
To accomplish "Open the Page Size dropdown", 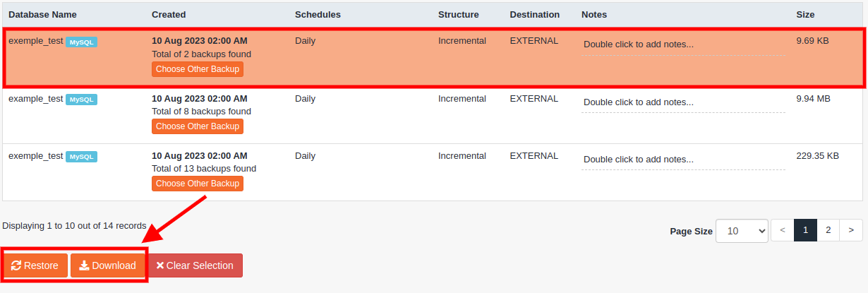I will [742, 231].
